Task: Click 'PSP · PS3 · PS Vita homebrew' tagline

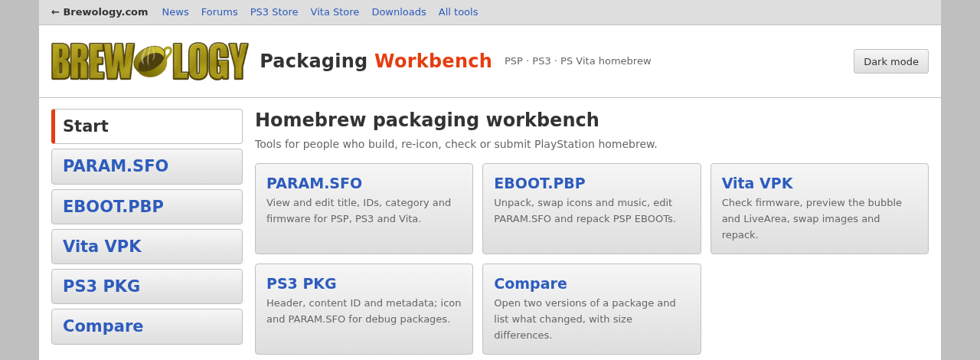Action: click(x=578, y=61)
